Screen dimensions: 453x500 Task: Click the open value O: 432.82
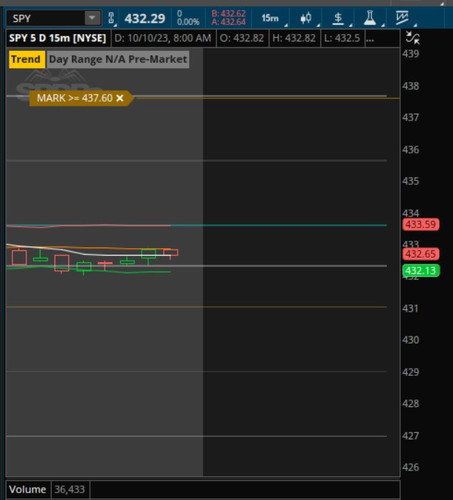coord(242,38)
